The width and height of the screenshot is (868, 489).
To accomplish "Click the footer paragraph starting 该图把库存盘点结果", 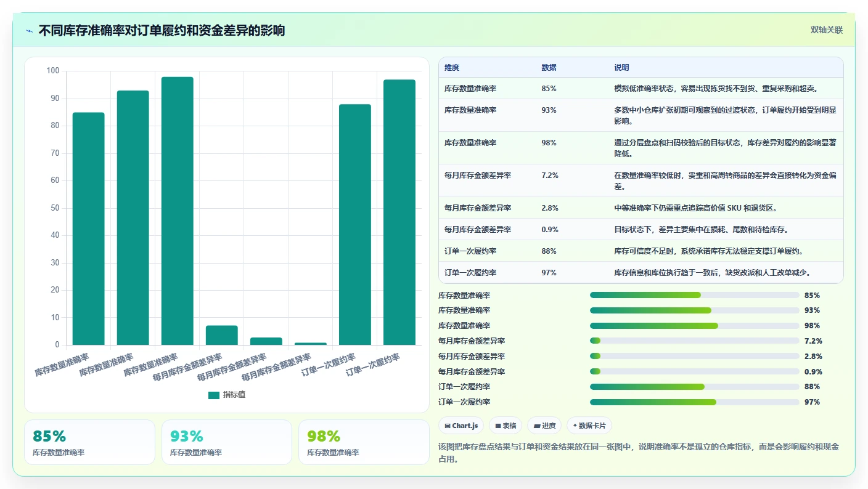I will click(x=638, y=453).
